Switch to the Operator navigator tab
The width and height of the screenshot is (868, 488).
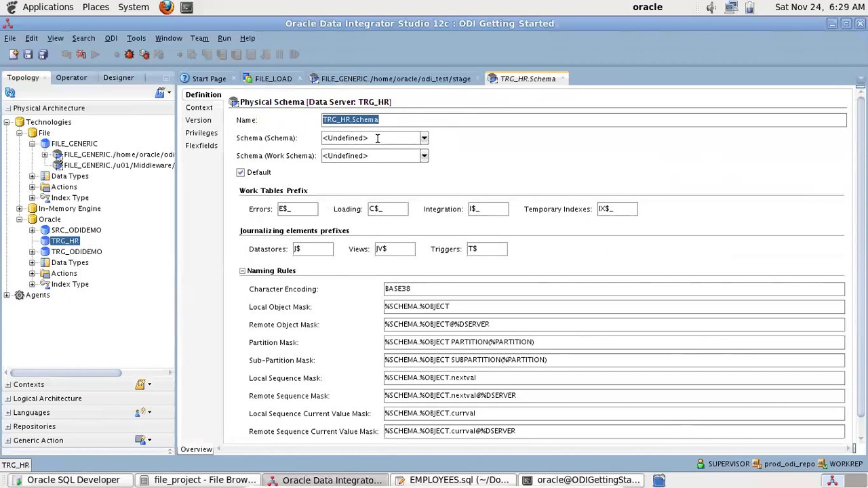click(x=71, y=78)
